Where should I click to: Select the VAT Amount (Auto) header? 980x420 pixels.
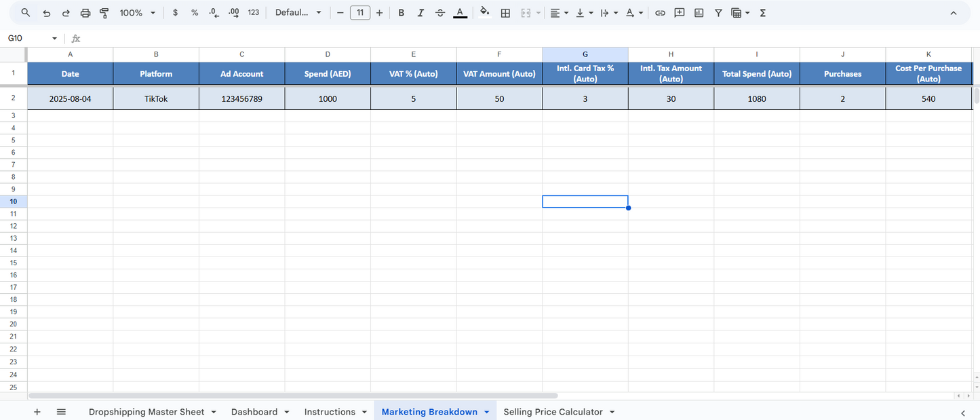pos(499,73)
